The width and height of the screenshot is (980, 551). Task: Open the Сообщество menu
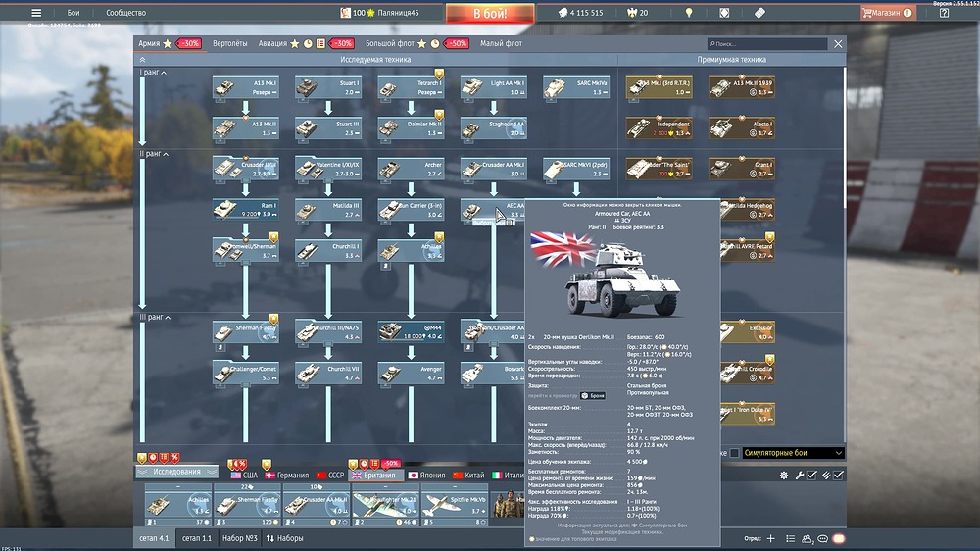[x=125, y=13]
